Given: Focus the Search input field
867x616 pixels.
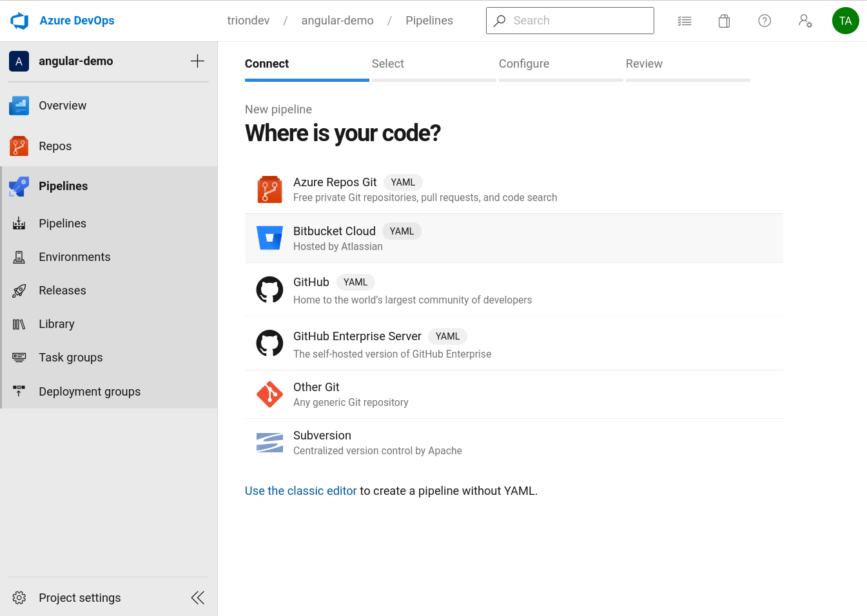Looking at the screenshot, I should (570, 21).
